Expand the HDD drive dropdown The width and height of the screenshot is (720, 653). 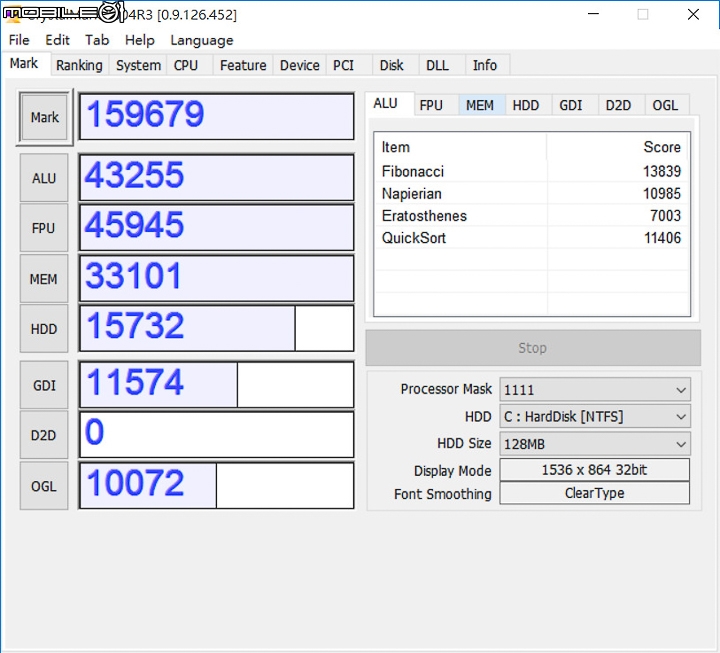[595, 417]
